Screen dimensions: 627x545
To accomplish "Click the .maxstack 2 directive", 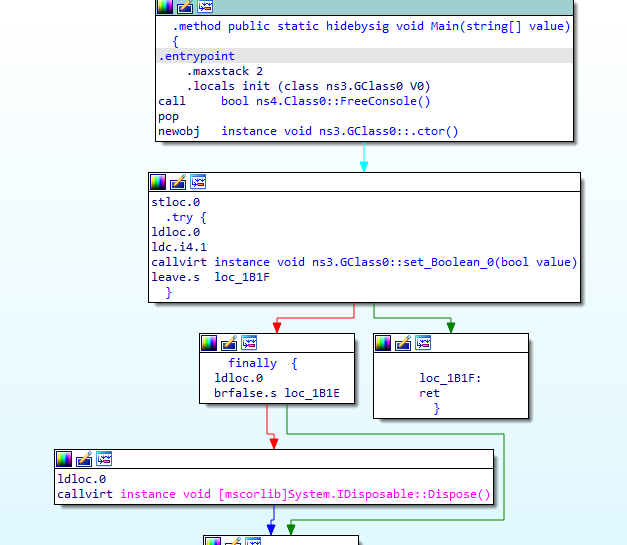I will pos(225,71).
